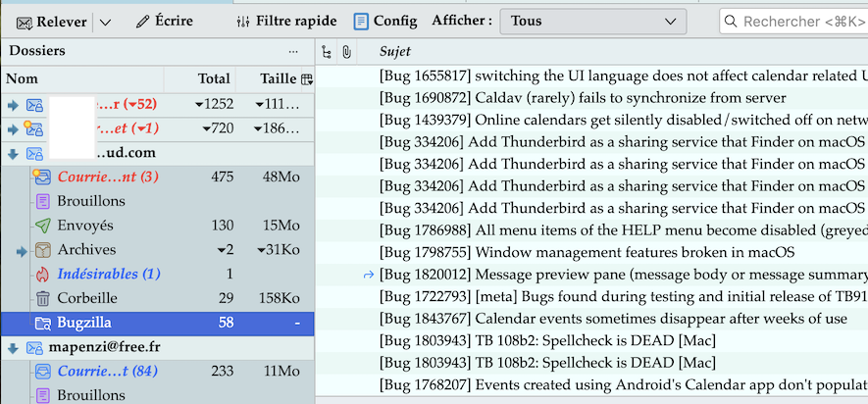Viewport: 868px width, 404px height.
Task: Select the Envoyés sent folder
Action: click(x=84, y=226)
